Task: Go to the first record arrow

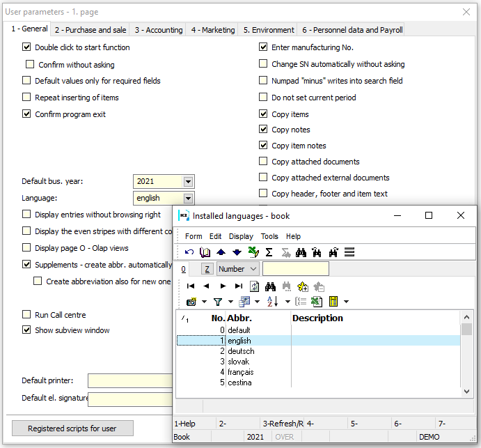Action: (x=191, y=286)
